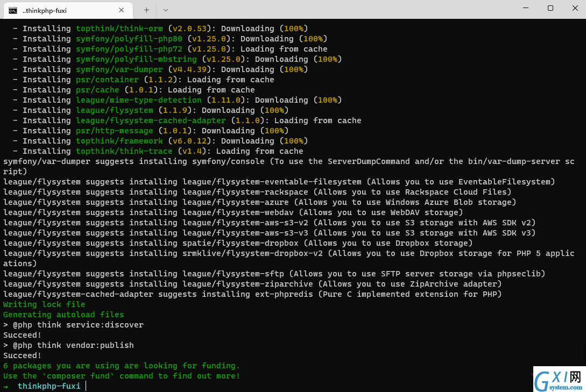Click the text 'league/flysystem-webdav'
This screenshot has width=586, height=392.
(x=238, y=212)
